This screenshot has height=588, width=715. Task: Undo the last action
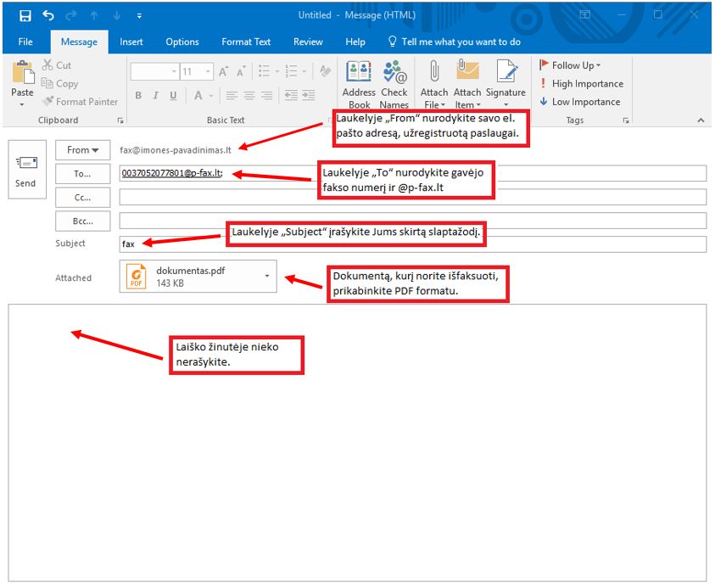(x=47, y=16)
